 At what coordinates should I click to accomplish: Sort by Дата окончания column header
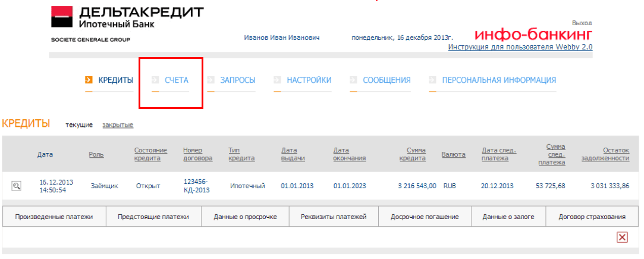click(x=350, y=155)
